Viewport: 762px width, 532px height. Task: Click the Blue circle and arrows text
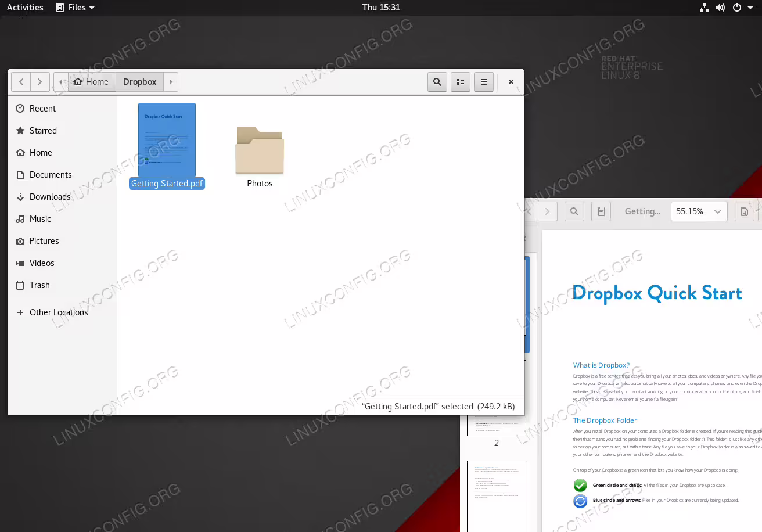point(617,500)
